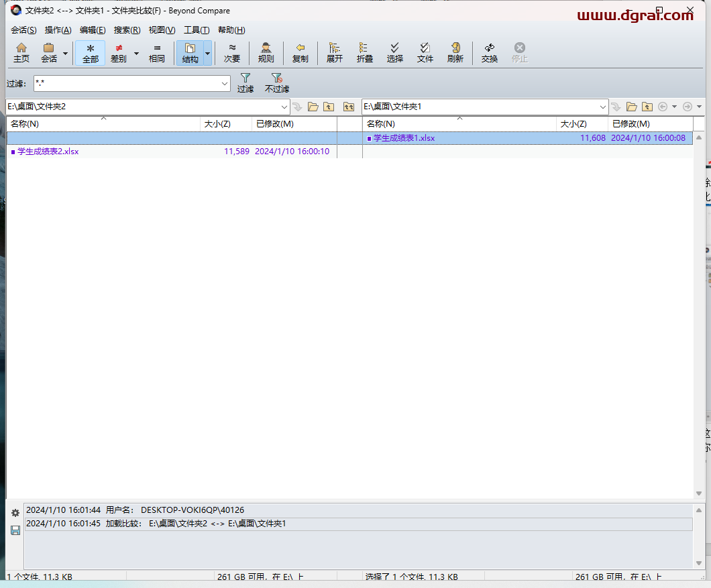Click the save log floppy icon

pos(15,530)
